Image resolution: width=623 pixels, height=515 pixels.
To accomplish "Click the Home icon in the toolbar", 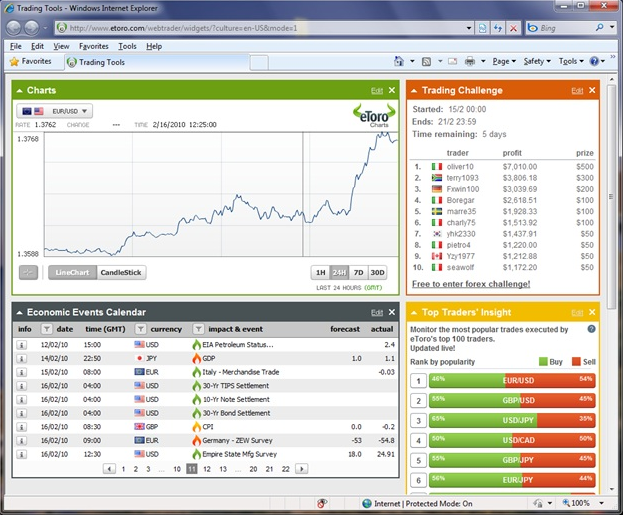I will (399, 61).
